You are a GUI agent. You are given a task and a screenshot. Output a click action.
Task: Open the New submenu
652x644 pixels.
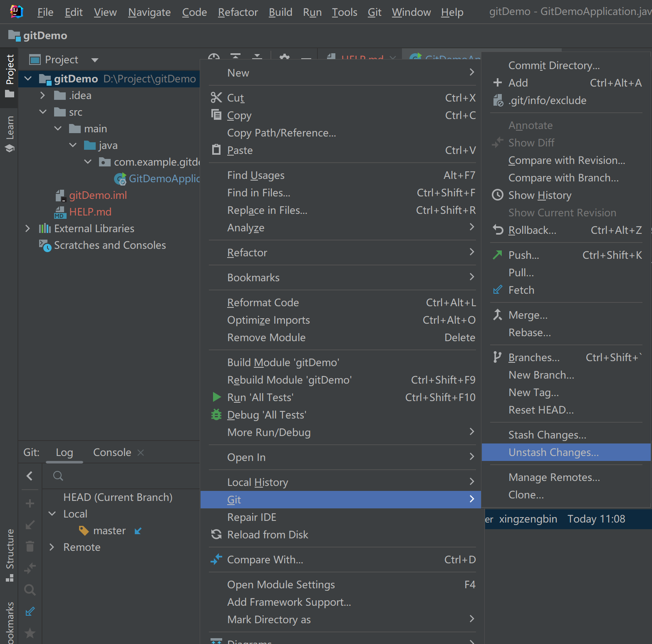(340, 73)
